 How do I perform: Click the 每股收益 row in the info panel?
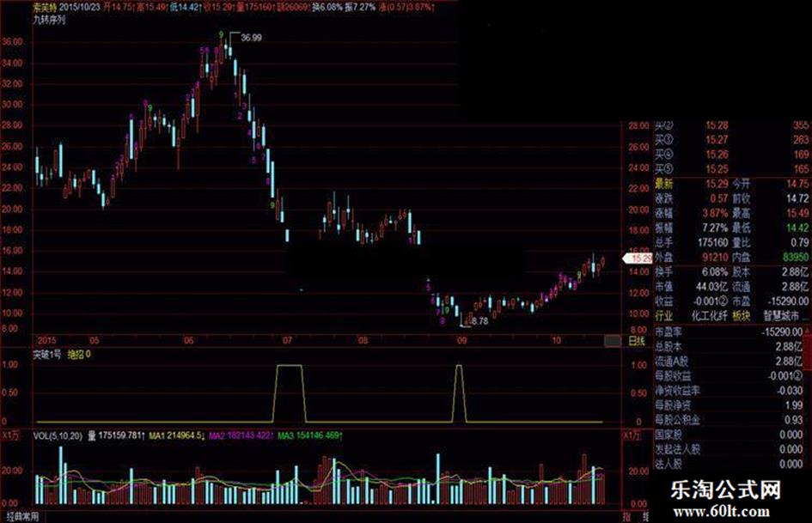pos(729,376)
